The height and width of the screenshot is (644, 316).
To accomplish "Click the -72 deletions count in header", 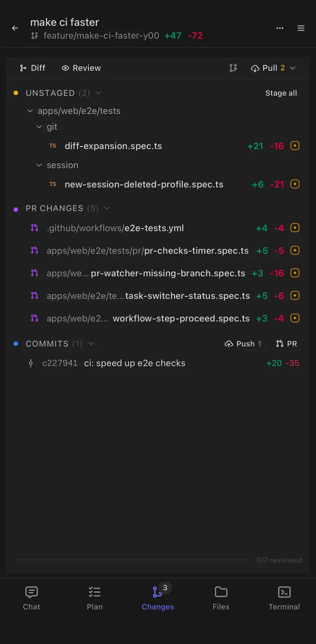I will (x=195, y=36).
